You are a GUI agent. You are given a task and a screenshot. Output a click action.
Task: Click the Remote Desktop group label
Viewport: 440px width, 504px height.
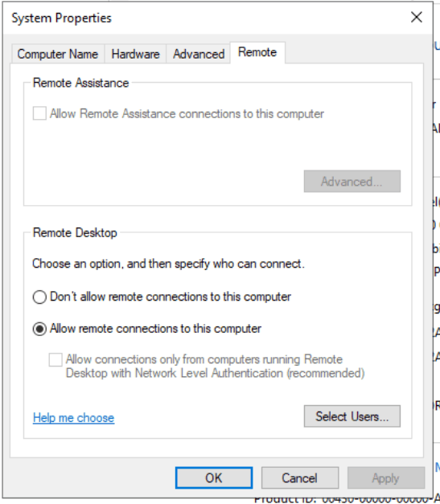[x=75, y=233]
